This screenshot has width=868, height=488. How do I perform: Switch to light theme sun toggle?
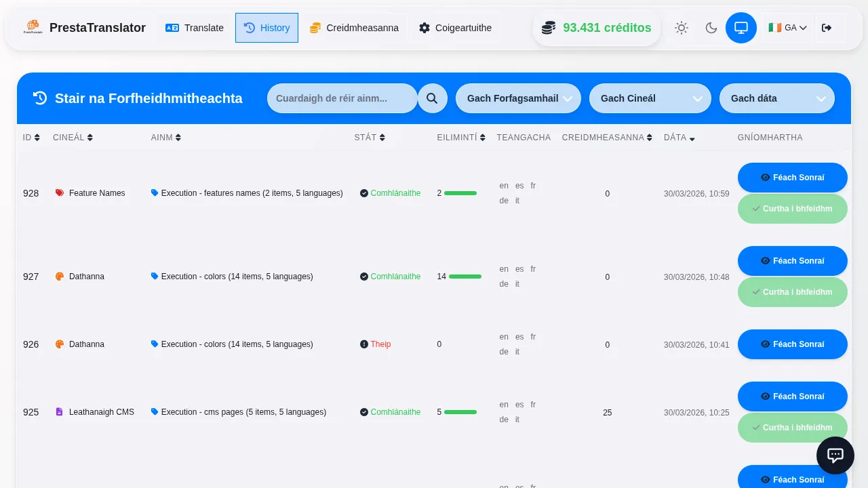pos(681,28)
